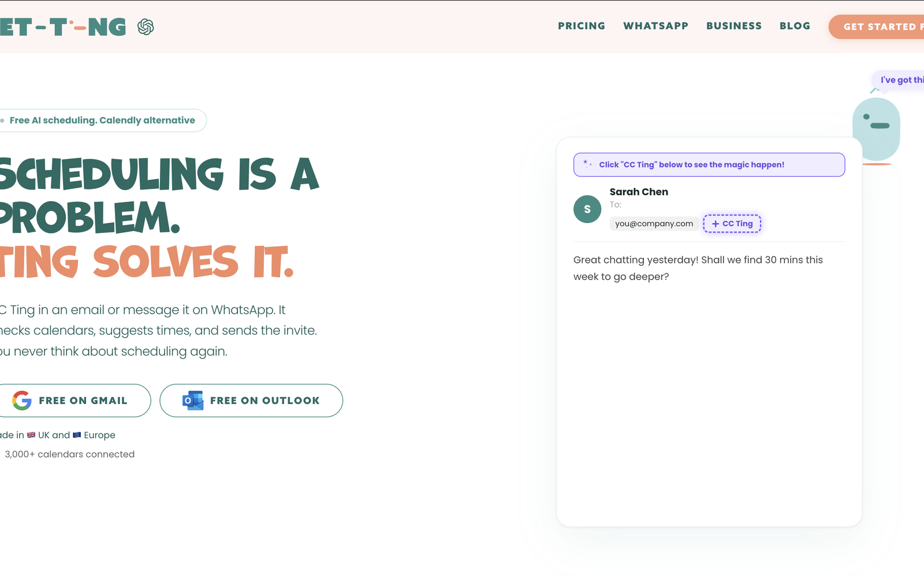
Task: Click the EU flag icon
Action: click(77, 435)
